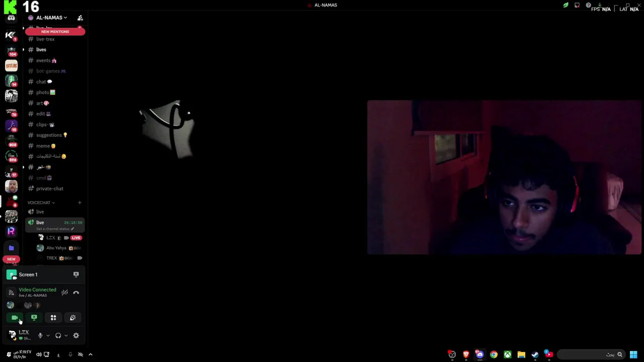Open the server folder icon
The width and height of the screenshot is (644, 362).
(x=11, y=248)
